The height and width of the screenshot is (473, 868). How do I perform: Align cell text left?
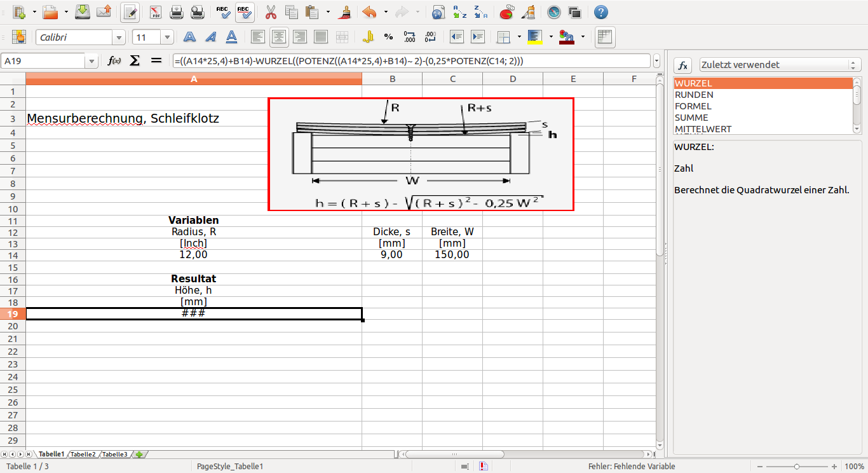click(257, 37)
